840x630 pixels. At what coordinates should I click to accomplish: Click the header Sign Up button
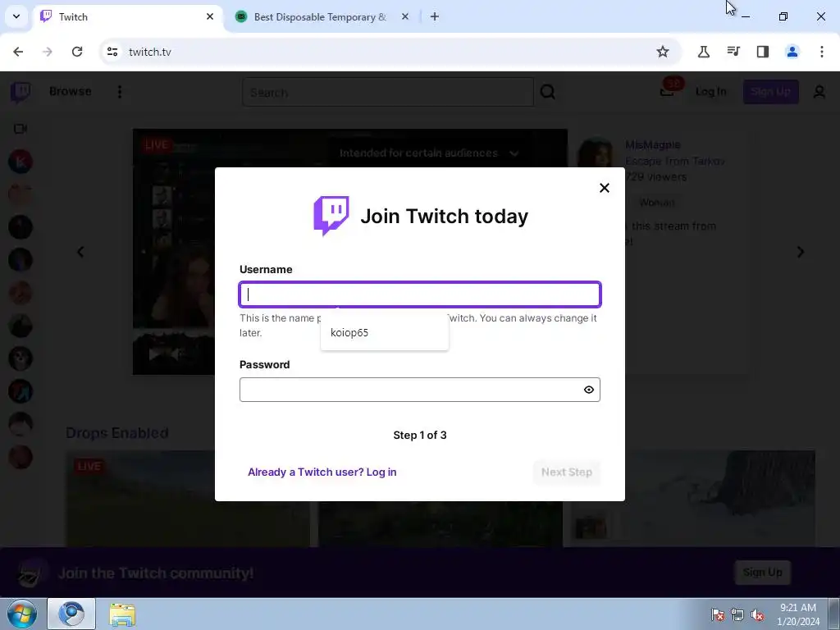[770, 92]
